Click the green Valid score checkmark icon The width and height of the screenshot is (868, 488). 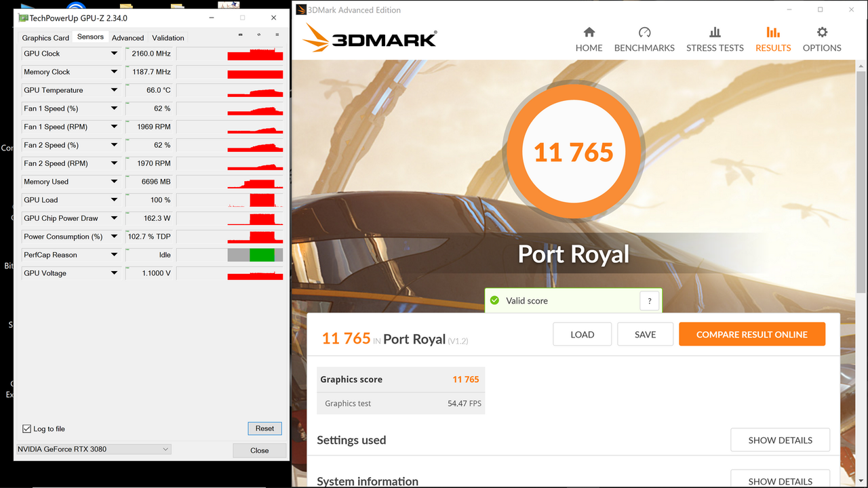494,300
